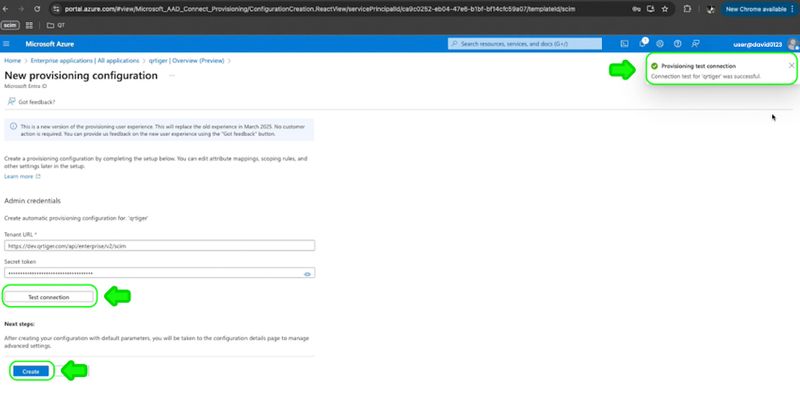Open the QT bookmarks folder
This screenshot has height=400, width=800.
(56, 25)
